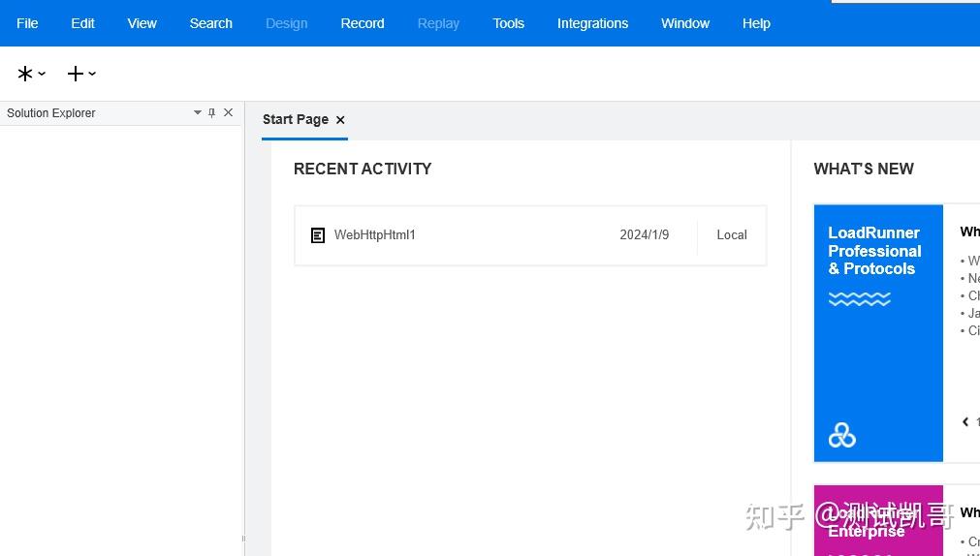Open the Integrations menu
Viewport: 980px width, 556px height.
[592, 23]
